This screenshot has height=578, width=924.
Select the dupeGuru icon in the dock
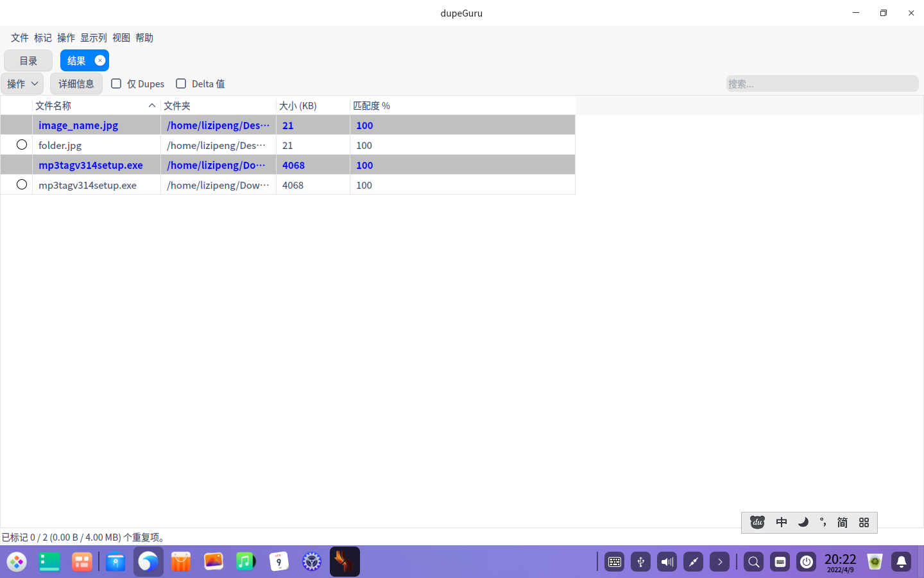345,562
